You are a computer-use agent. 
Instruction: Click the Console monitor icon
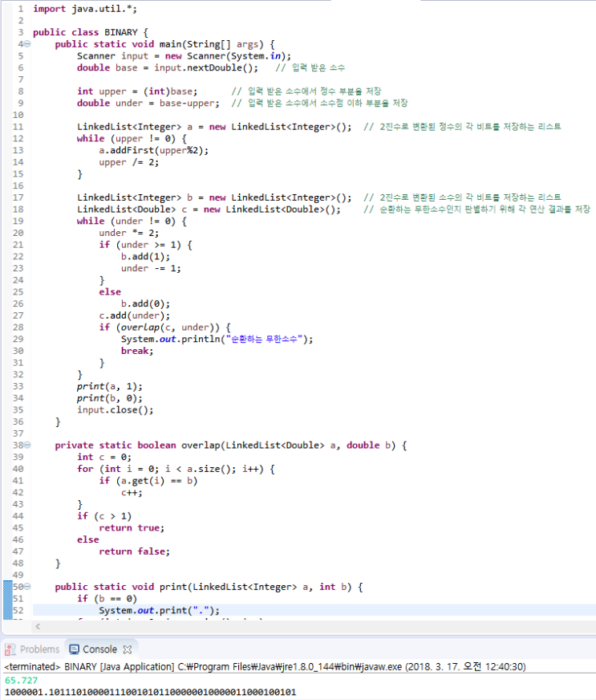click(x=75, y=649)
